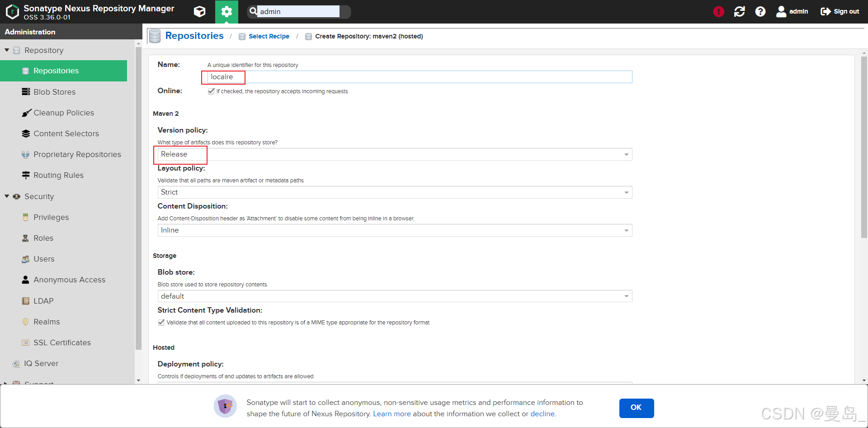Open the Browse cube icon
The image size is (868, 428).
coord(199,12)
